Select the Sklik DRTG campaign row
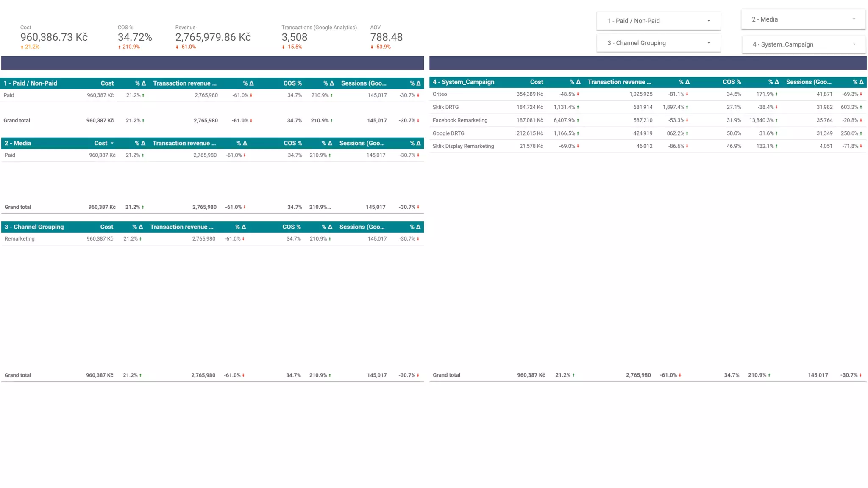The height and width of the screenshot is (488, 868). (445, 107)
